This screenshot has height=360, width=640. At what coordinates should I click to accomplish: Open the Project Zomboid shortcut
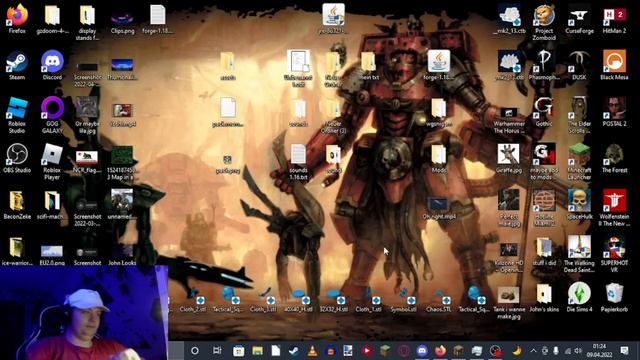click(544, 22)
